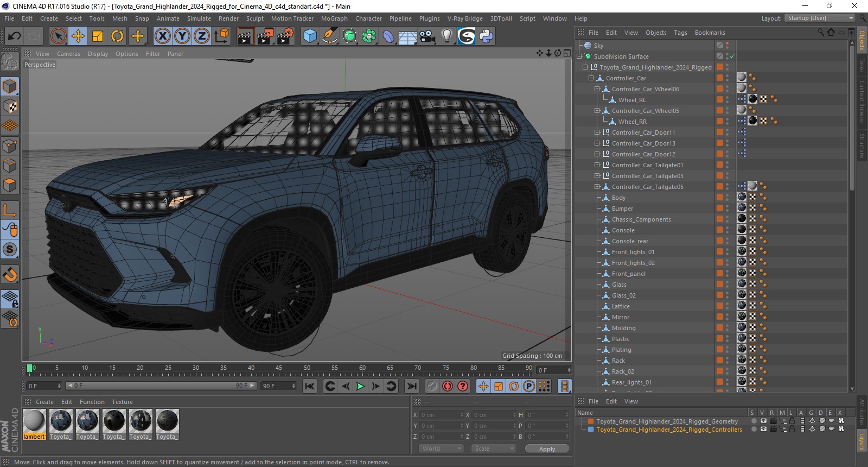The height and width of the screenshot is (467, 868).
Task: Collapse Controller_Car_Wheel06 node
Action: coord(597,89)
